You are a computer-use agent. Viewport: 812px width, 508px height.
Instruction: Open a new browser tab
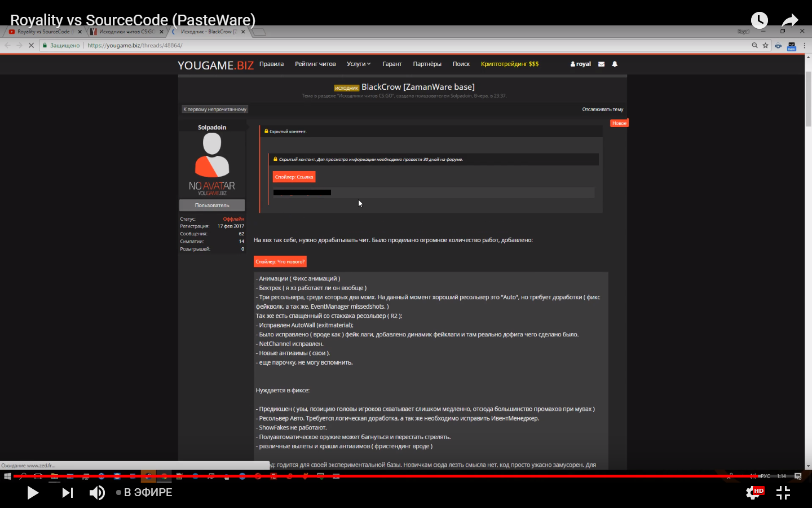[259, 32]
